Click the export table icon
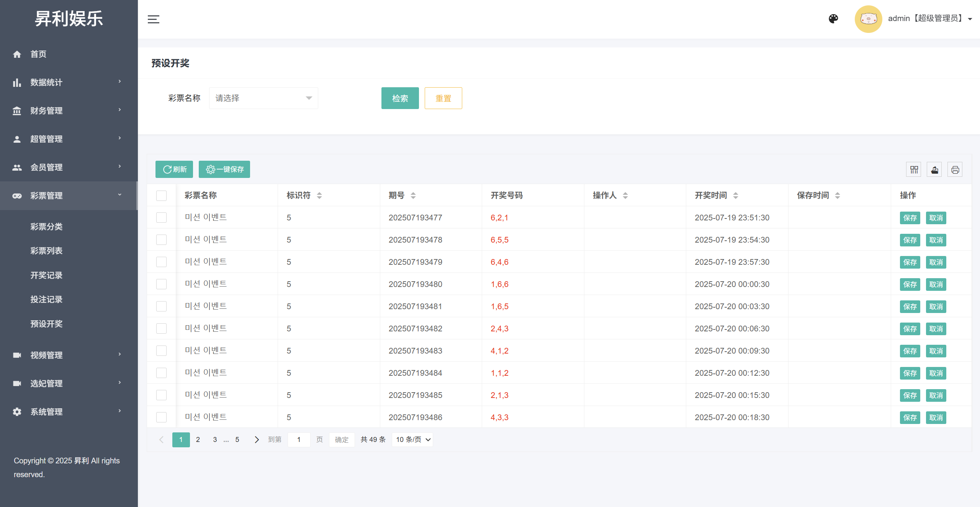The image size is (980, 507). click(934, 170)
